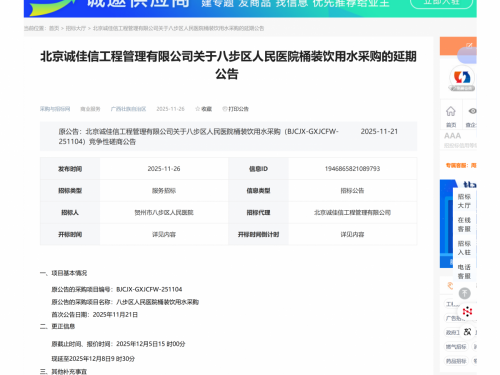Click the 2025-11-21 date in original notice
500x375 pixels.
[x=379, y=131]
